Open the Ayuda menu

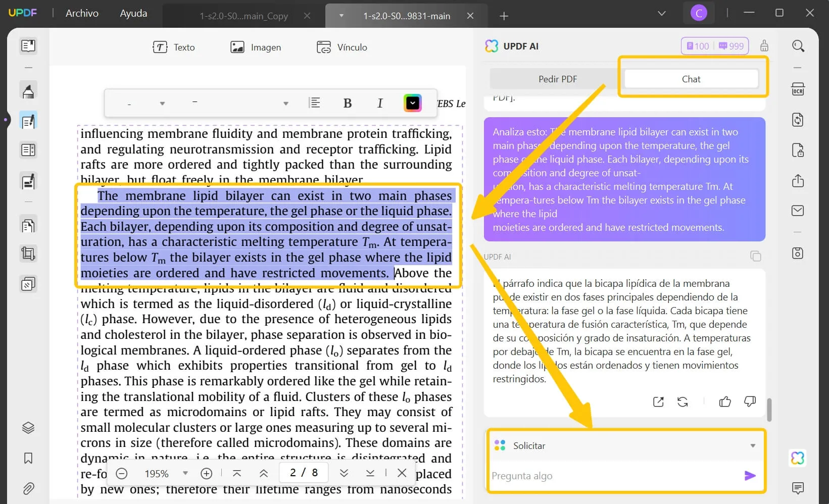pyautogui.click(x=133, y=14)
